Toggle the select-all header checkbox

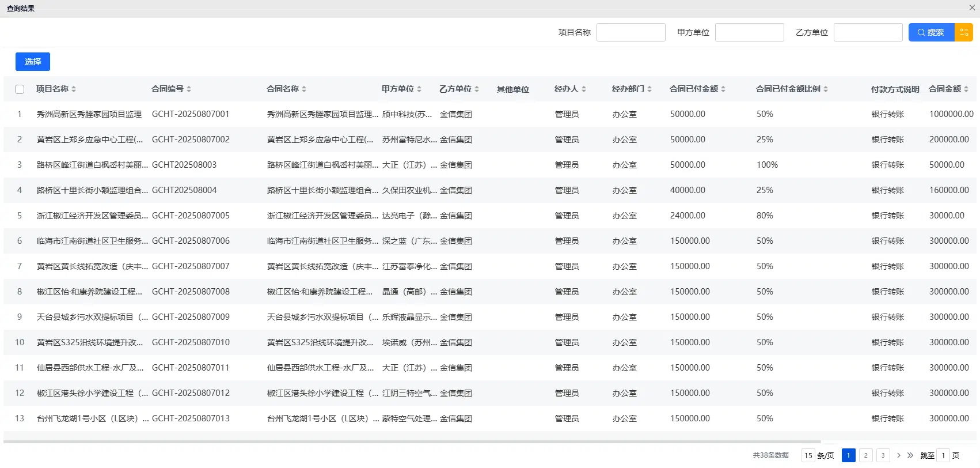coord(20,89)
